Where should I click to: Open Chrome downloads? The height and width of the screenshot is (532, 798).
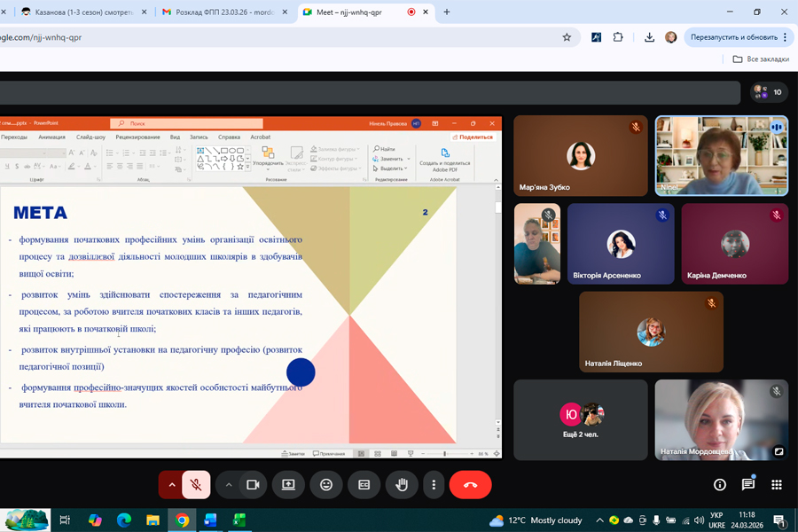click(649, 37)
